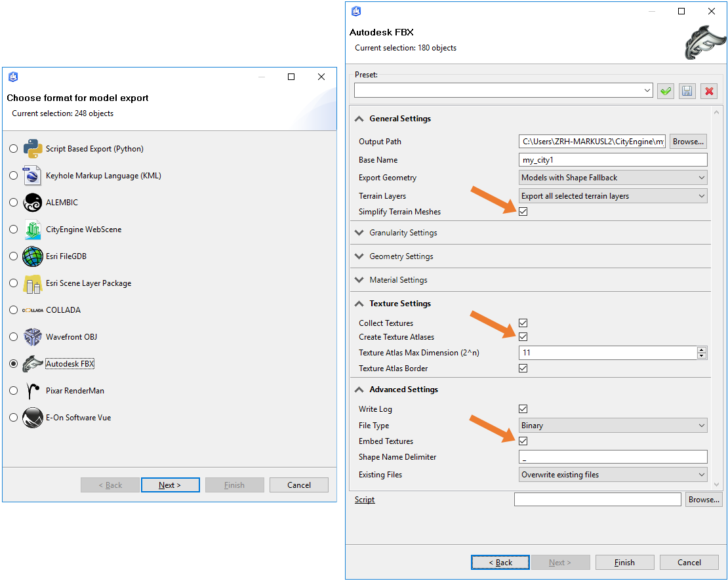Image resolution: width=728 pixels, height=581 pixels.
Task: Click the Base Name text field
Action: 613,160
